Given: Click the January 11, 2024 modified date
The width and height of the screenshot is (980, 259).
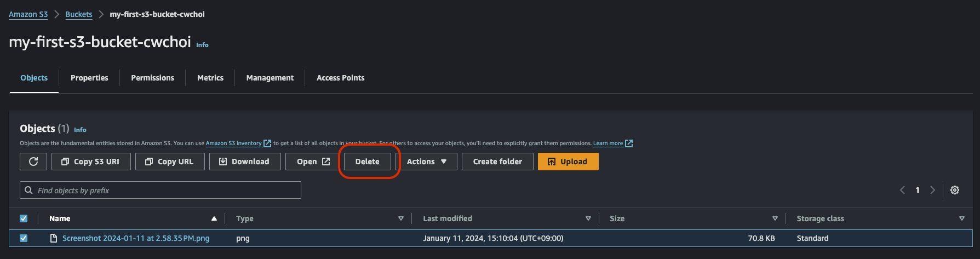Looking at the screenshot, I should (493, 238).
